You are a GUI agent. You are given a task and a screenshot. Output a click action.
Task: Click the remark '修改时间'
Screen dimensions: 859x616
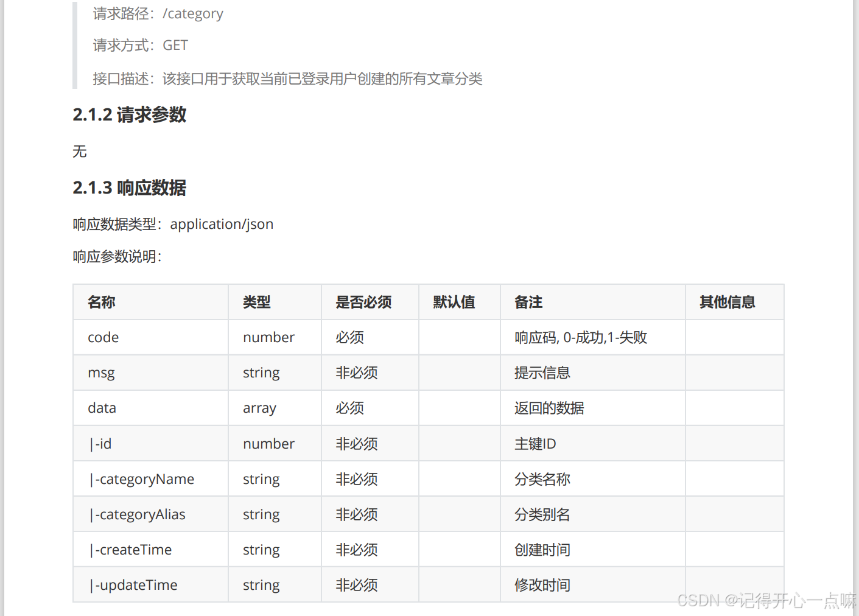(x=542, y=585)
